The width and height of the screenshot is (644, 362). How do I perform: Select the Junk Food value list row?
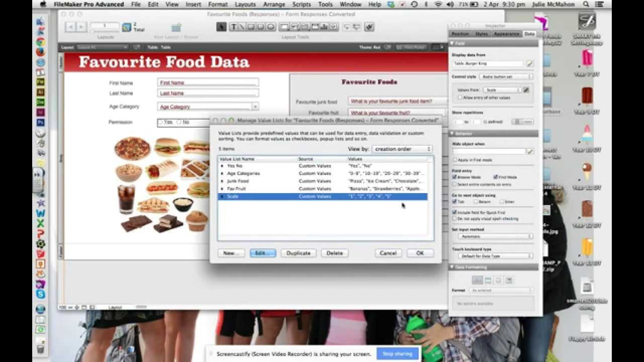(x=323, y=181)
